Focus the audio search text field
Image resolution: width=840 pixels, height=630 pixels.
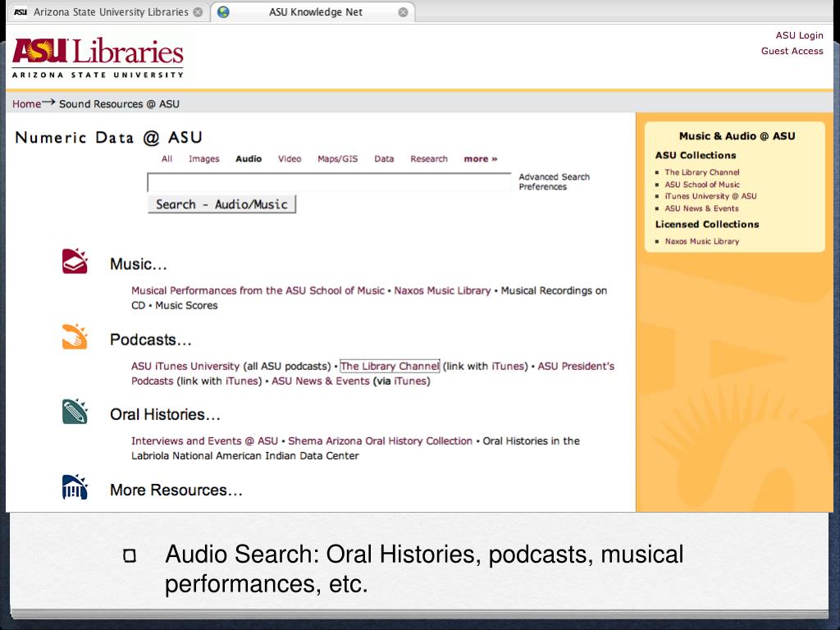tap(329, 183)
